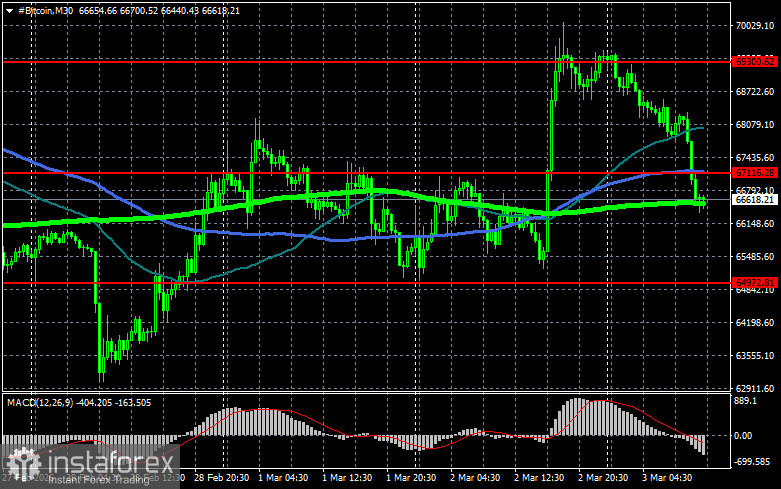Click time axis label 1 Mar 04:30
This screenshot has height=489, width=781.
tap(283, 478)
